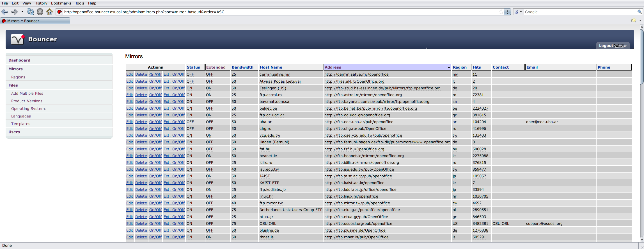Open Mirrors in the sidebar
This screenshot has width=644, height=249.
coord(15,69)
